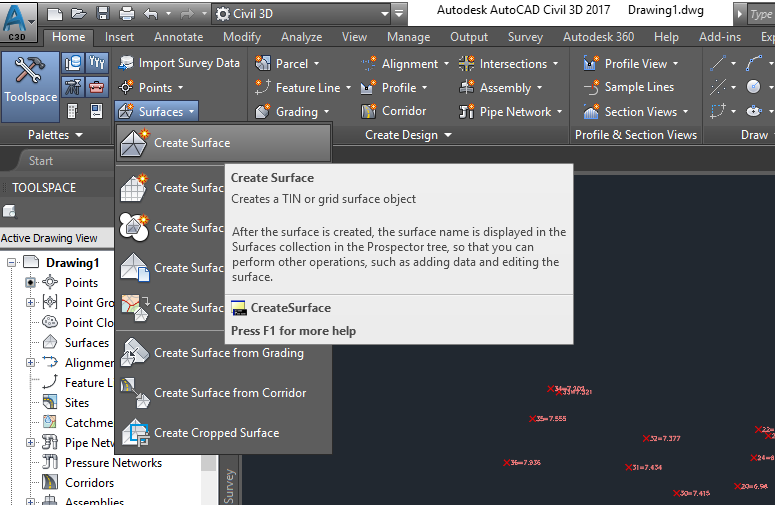Viewport: 775px width, 507px height.
Task: Click the Feature Line tool icon
Action: (262, 87)
